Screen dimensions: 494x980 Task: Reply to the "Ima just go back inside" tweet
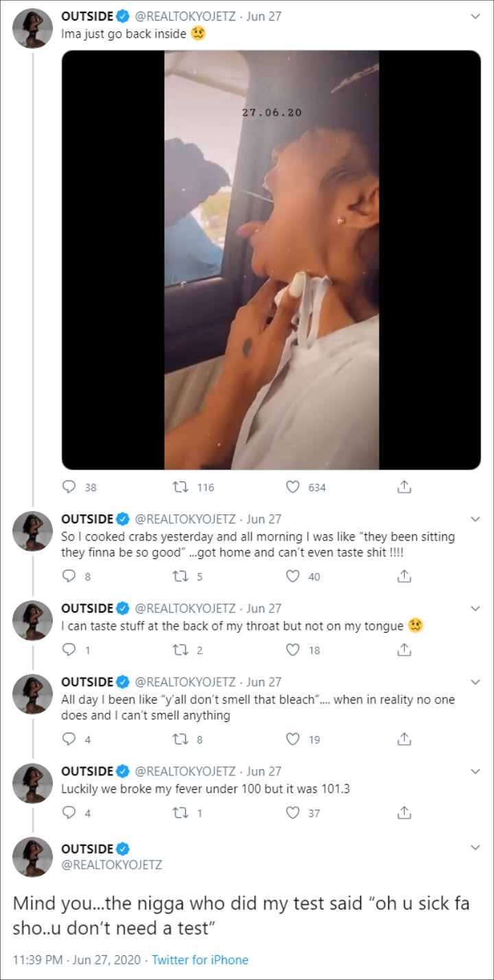[69, 487]
